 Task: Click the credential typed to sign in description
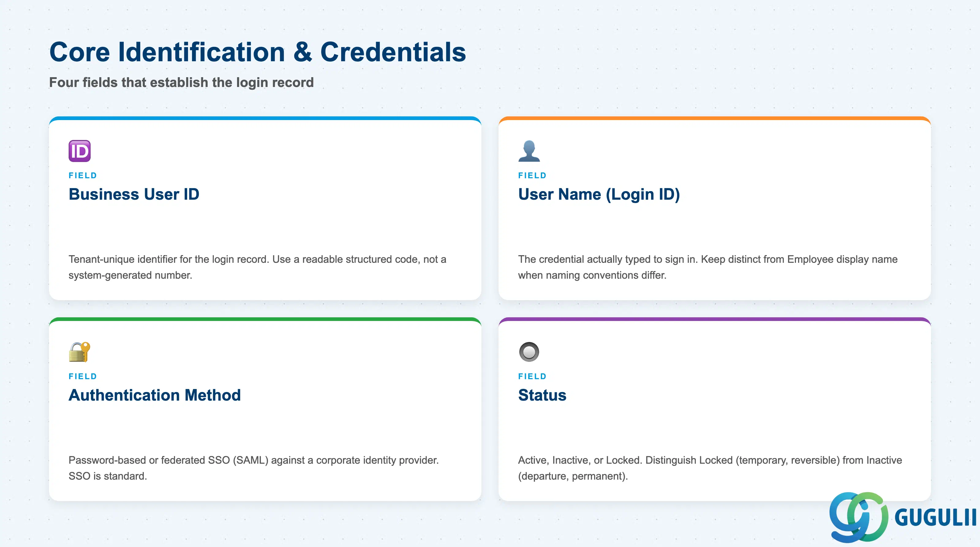coord(708,267)
